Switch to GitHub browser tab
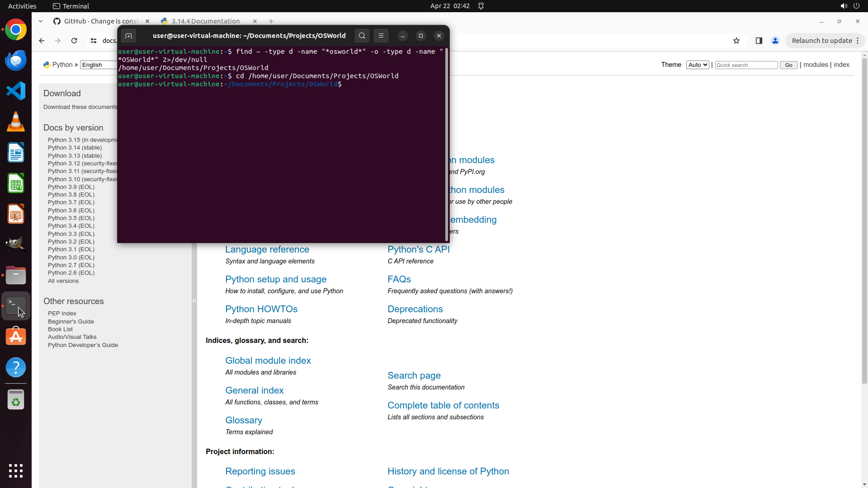Viewport: 868px width, 488px height. (x=100, y=21)
